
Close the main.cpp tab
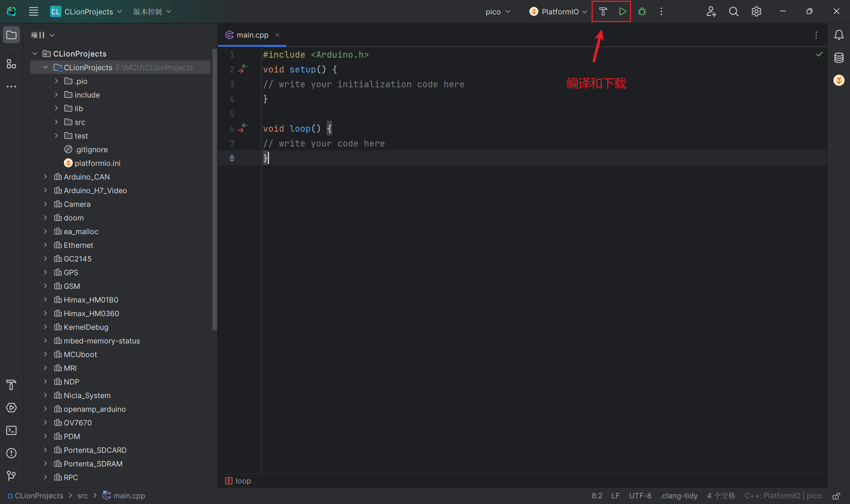pos(277,35)
